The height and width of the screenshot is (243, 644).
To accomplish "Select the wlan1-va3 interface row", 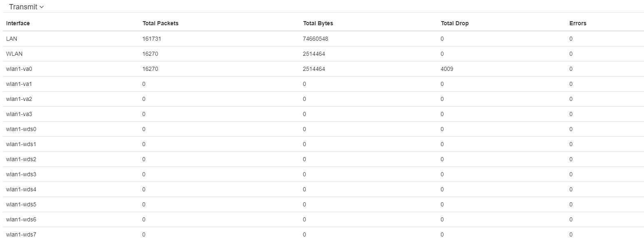I will pos(19,114).
